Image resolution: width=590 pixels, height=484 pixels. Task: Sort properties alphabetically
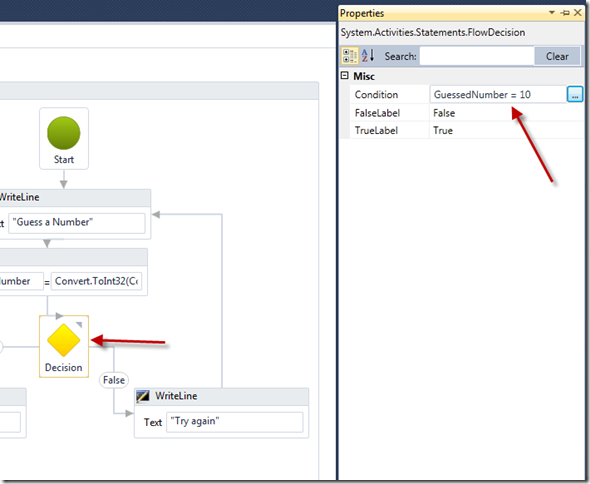[x=368, y=56]
